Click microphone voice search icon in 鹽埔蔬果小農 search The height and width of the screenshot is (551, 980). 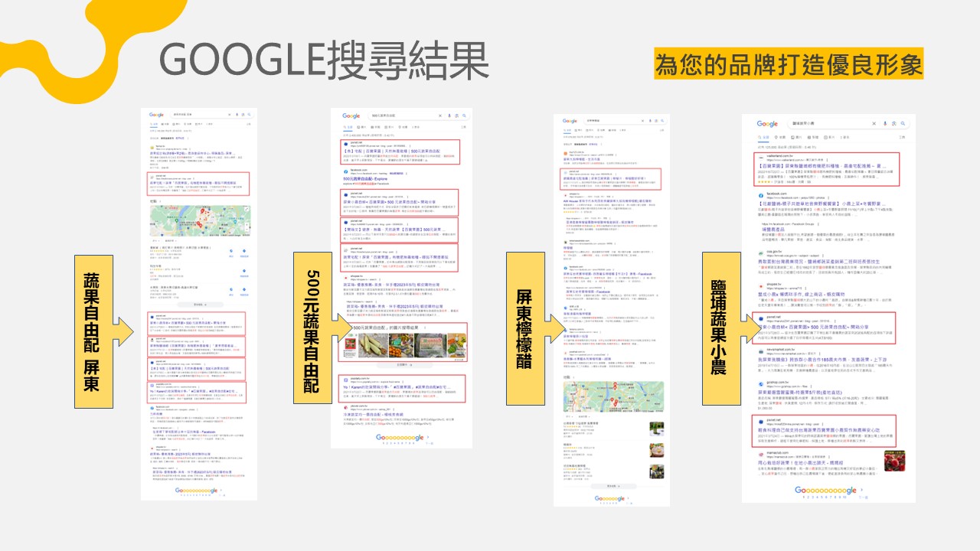click(x=885, y=123)
